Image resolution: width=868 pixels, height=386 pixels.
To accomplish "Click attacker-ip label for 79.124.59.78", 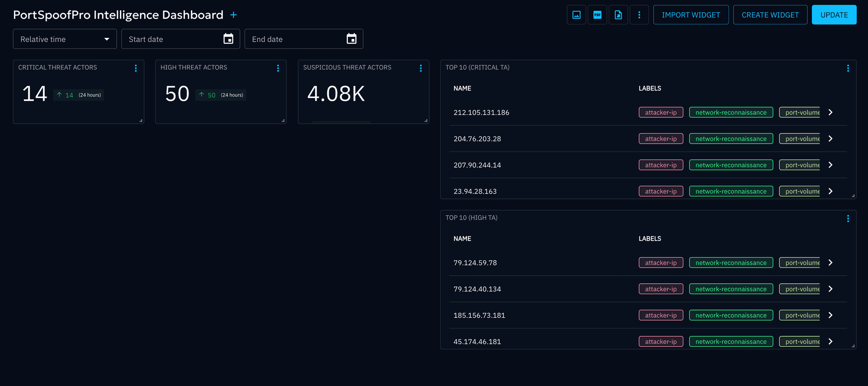I will [660, 263].
